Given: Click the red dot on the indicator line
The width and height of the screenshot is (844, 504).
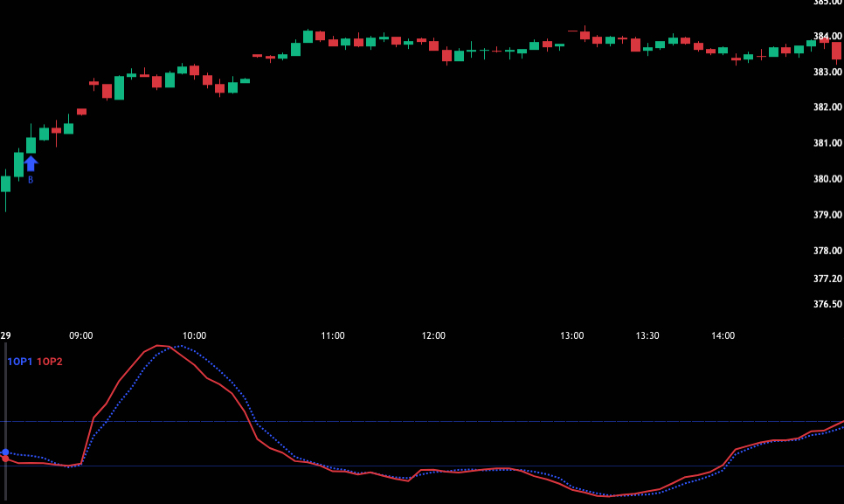Looking at the screenshot, I should coord(5,459).
